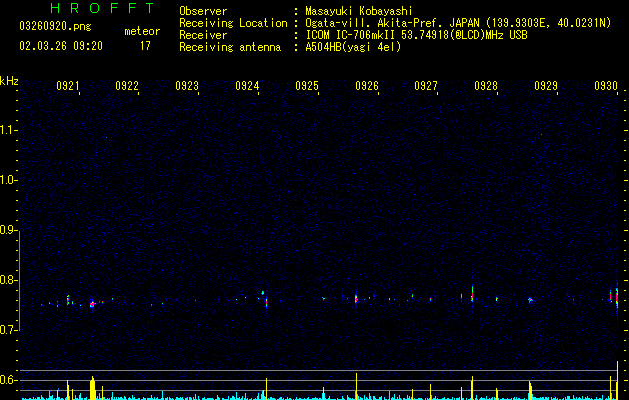This screenshot has width=629, height=400.
Task: Click the 0929 time marker
Action: coord(546,86)
